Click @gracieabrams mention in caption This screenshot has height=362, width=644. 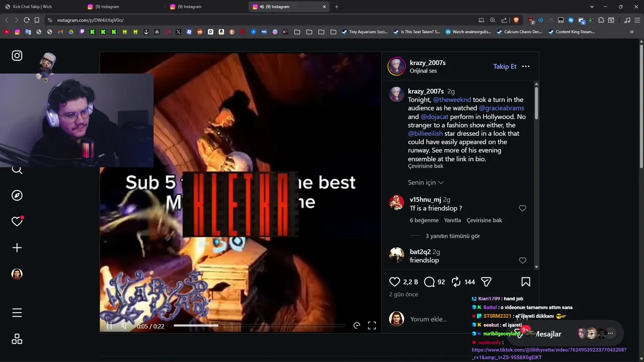(502, 108)
